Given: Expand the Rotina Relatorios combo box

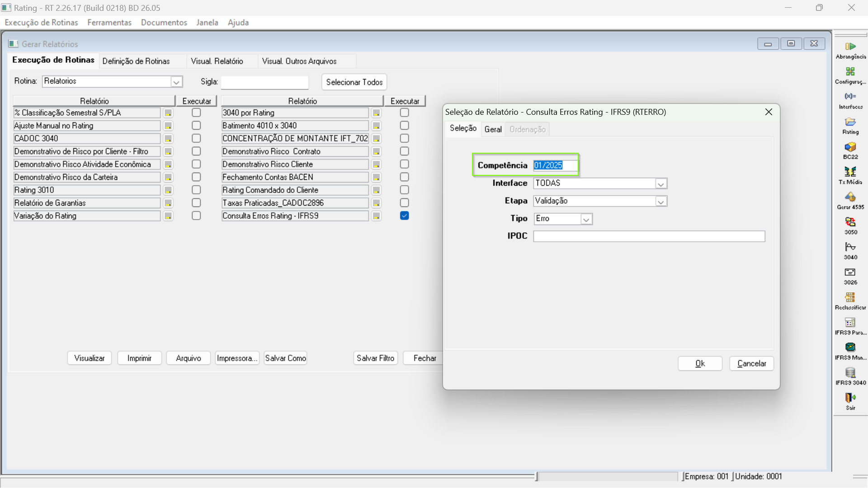Looking at the screenshot, I should tap(176, 82).
